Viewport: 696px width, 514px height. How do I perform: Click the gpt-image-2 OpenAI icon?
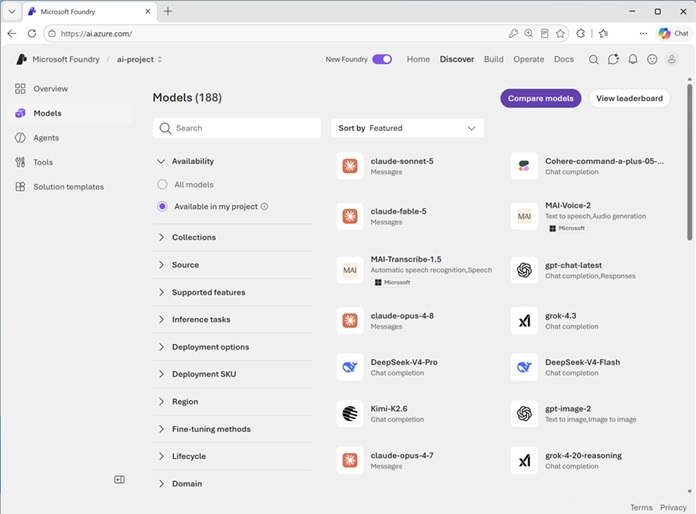pyautogui.click(x=524, y=414)
